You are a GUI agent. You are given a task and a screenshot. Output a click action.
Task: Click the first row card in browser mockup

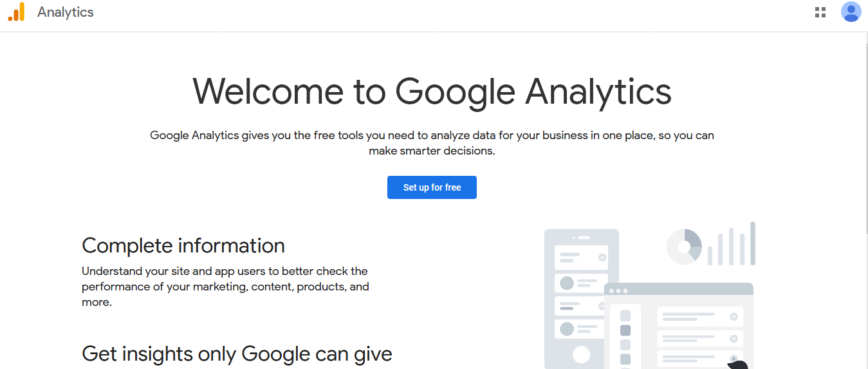[x=699, y=316]
